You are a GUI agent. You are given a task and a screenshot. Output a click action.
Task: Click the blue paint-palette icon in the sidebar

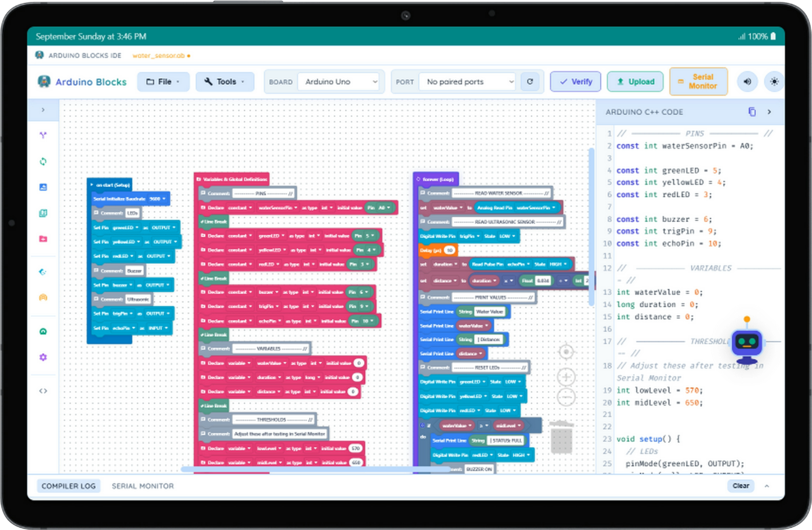tap(43, 272)
